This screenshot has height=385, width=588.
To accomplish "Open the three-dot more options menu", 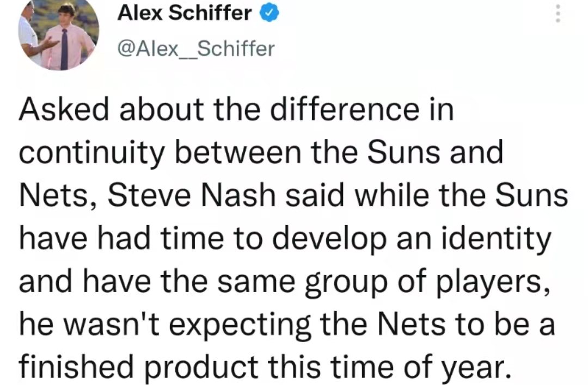I will point(558,14).
